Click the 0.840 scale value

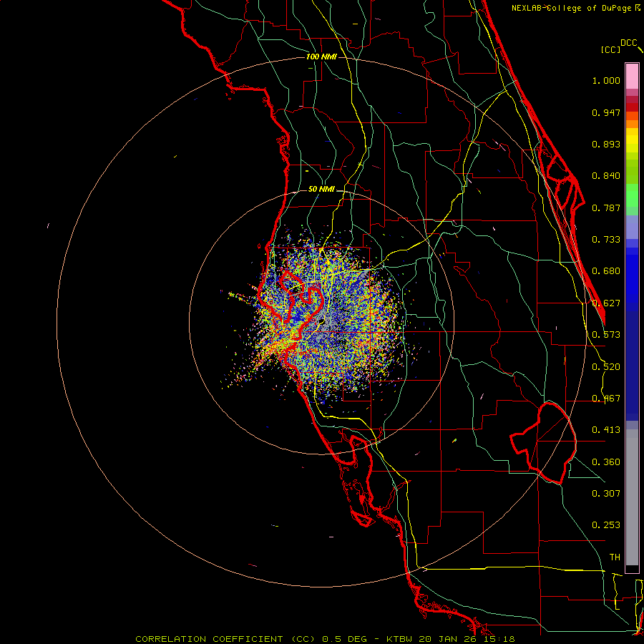tap(606, 176)
